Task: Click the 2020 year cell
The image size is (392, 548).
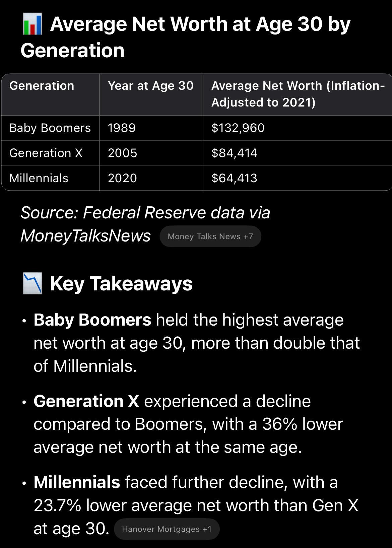Action: tap(123, 178)
